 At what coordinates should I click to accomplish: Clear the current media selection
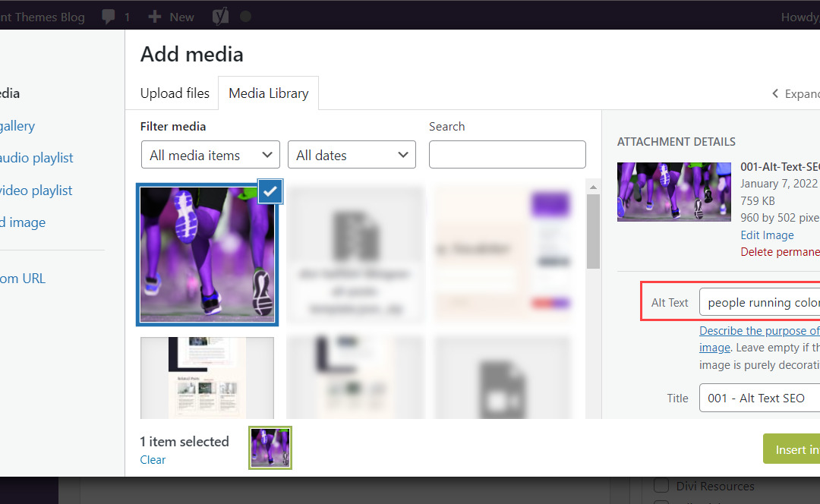[x=153, y=460]
